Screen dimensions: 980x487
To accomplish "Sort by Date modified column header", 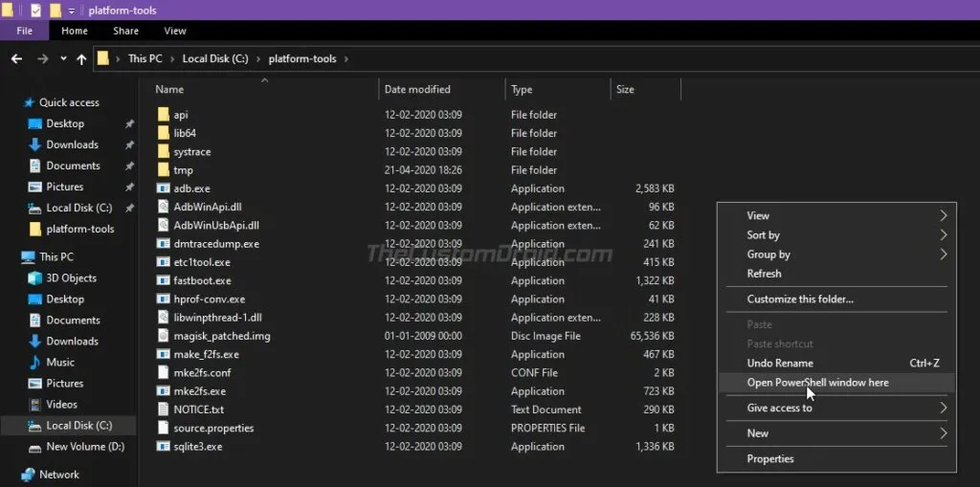I will [417, 89].
